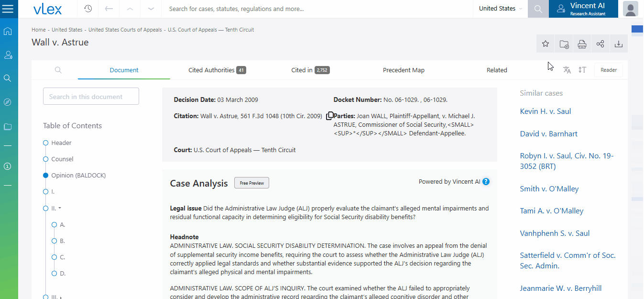Select Opinion (BALDOCK) in Table of Contents
This screenshot has height=299, width=644.
78,176
